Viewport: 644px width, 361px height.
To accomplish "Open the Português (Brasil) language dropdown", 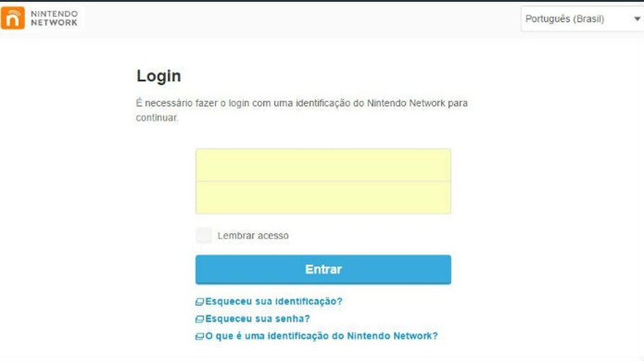I will pyautogui.click(x=582, y=19).
